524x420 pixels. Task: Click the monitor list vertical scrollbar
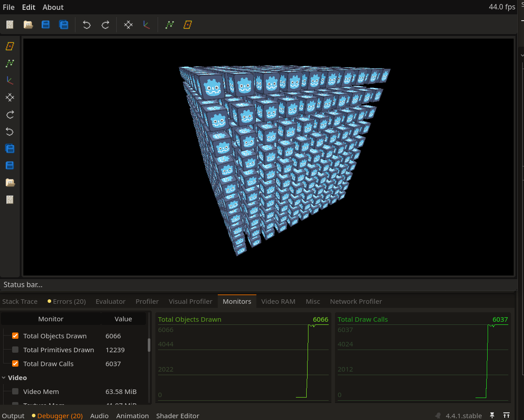coord(149,345)
